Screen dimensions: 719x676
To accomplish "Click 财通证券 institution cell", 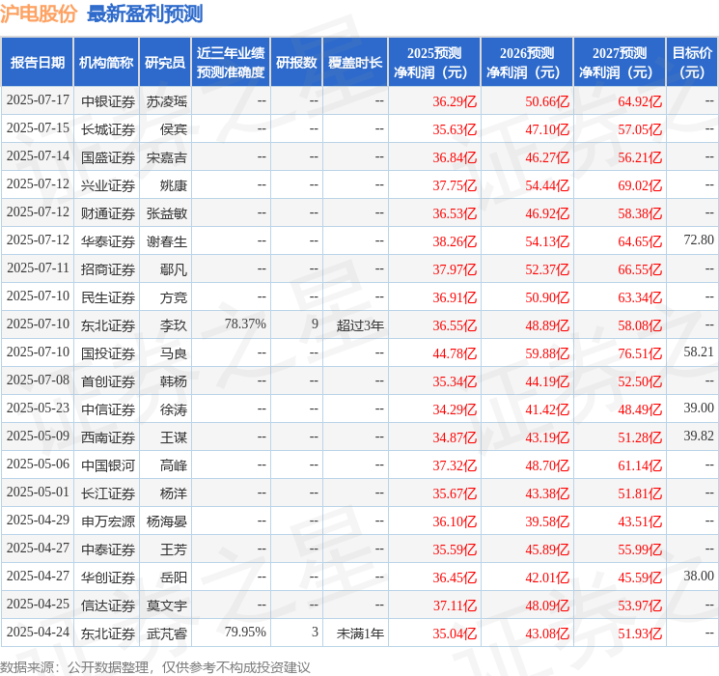I will click(108, 213).
